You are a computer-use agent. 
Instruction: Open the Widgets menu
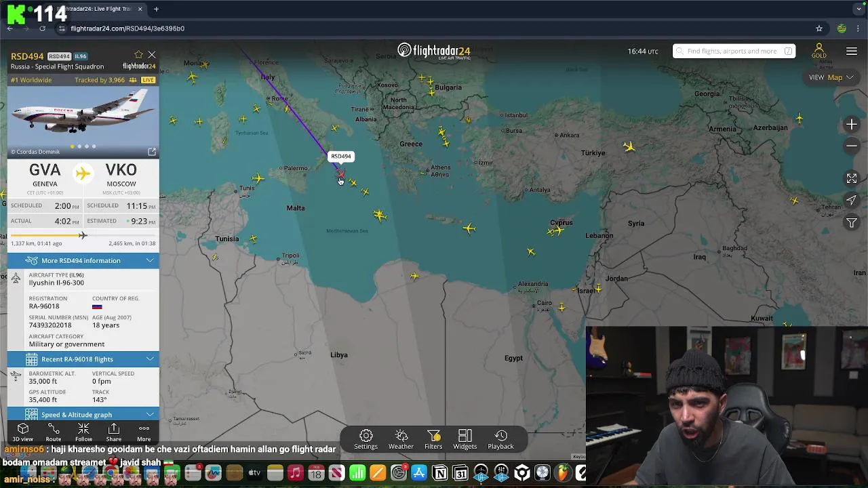[x=465, y=439]
